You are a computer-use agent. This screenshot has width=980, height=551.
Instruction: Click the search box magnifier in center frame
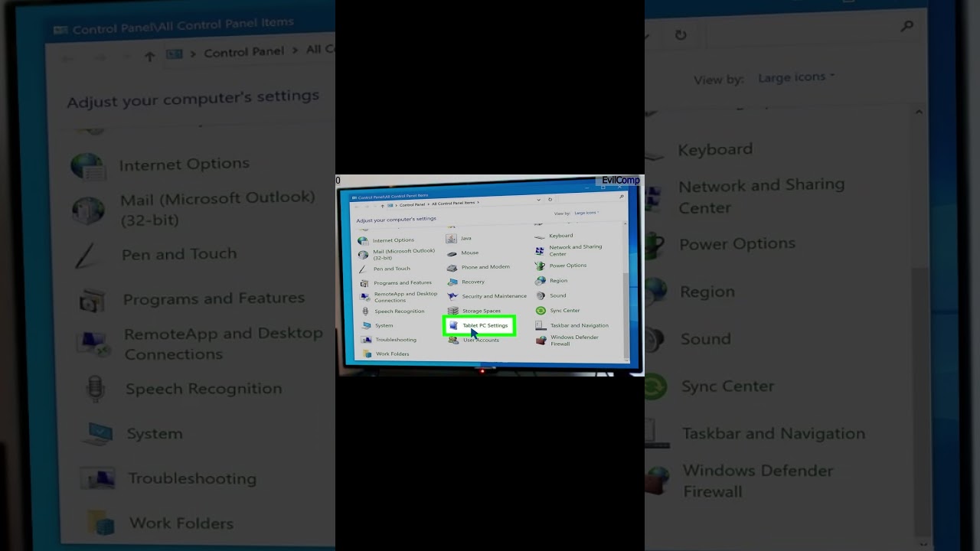[621, 197]
